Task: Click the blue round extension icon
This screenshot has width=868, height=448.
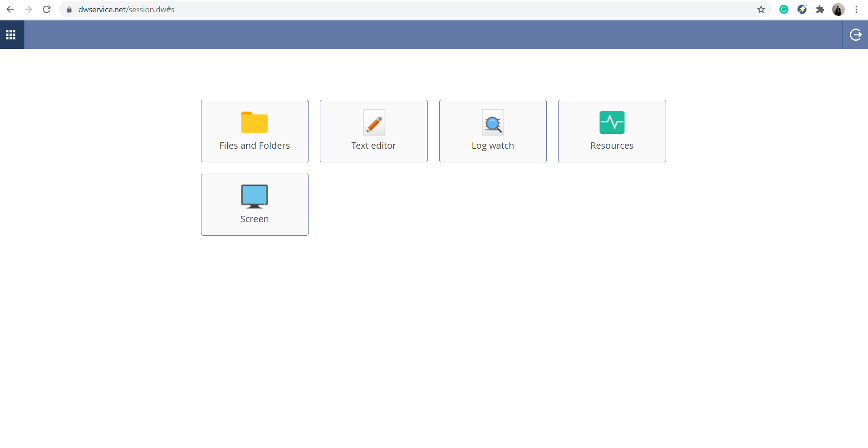Action: pyautogui.click(x=802, y=10)
